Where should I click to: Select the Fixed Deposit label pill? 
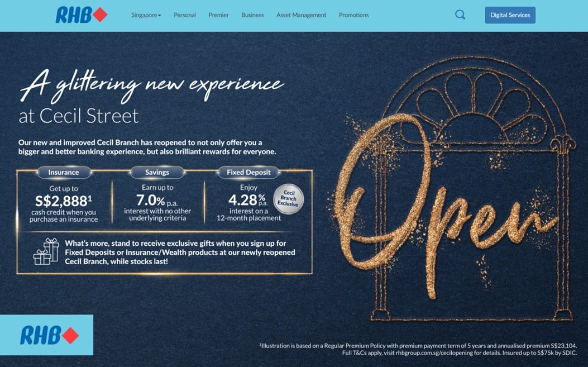tap(248, 172)
